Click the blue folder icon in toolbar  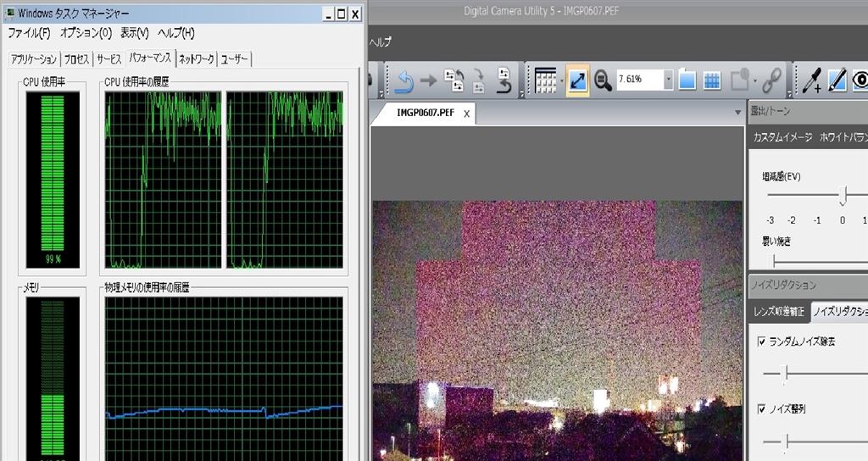point(687,81)
